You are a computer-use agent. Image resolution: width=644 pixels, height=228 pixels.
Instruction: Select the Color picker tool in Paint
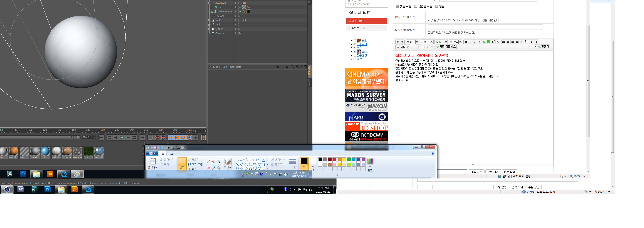point(213,168)
